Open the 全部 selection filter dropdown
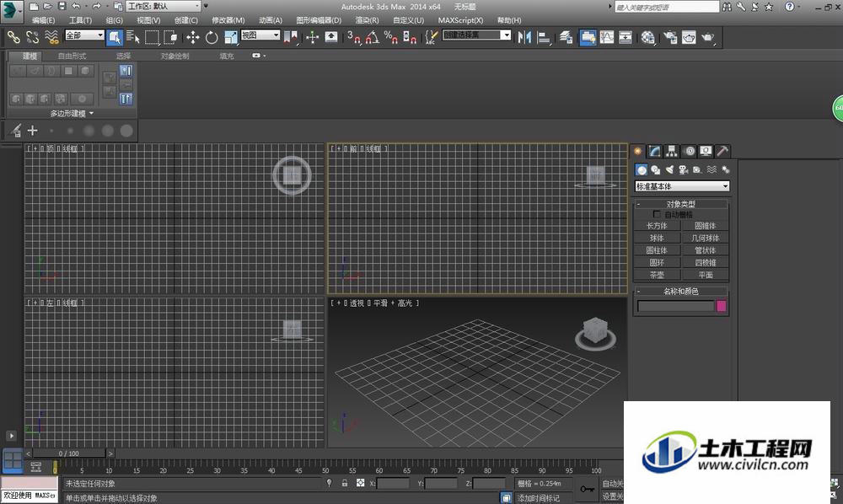Image resolution: width=843 pixels, height=504 pixels. point(84,35)
